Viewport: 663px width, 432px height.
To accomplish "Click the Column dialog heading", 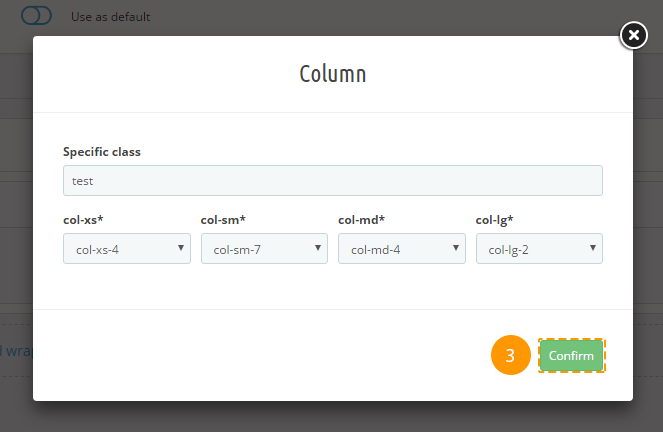I will [333, 74].
